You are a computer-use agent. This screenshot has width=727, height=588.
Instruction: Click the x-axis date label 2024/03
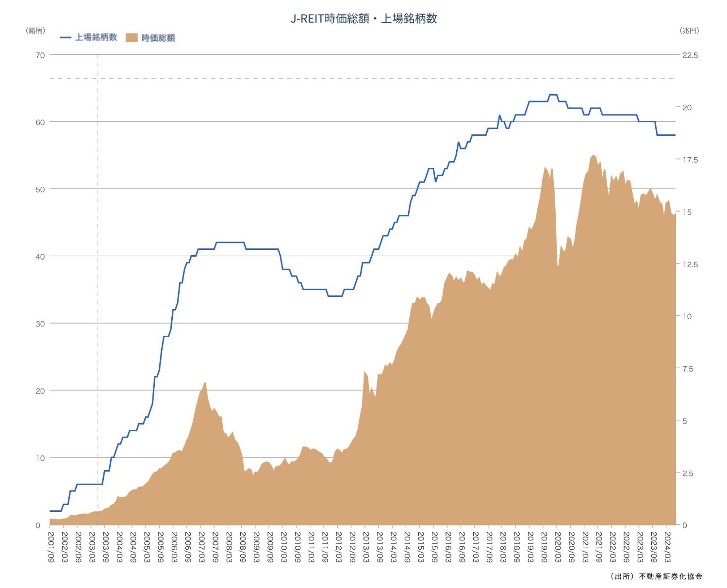(667, 547)
